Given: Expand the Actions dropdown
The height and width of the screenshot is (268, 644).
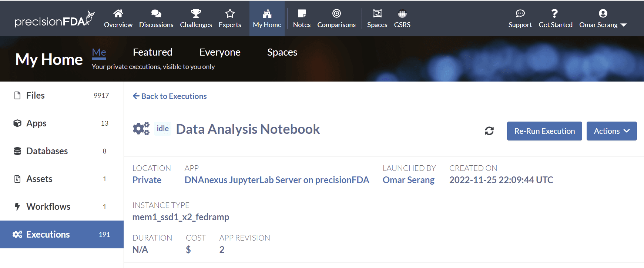Looking at the screenshot, I should [x=611, y=131].
